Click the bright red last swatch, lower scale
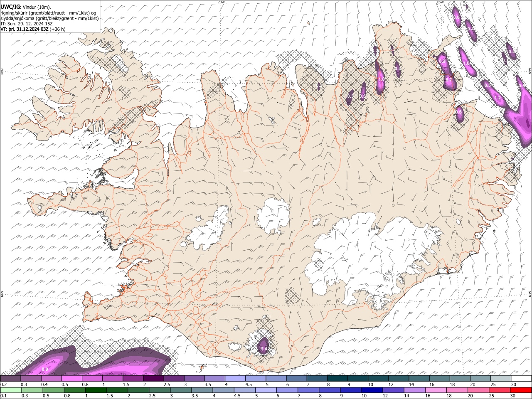Viewport: 532px width, 399px height. pyautogui.click(x=521, y=390)
